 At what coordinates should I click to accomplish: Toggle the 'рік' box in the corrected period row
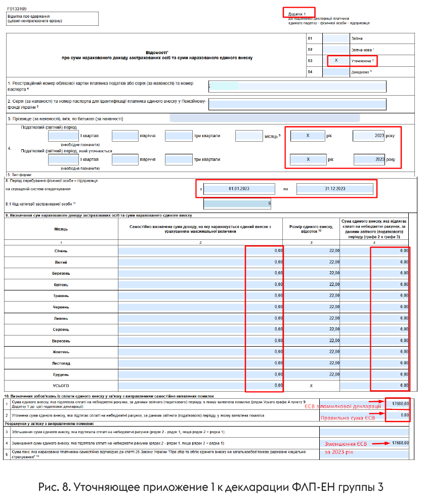coord(308,160)
